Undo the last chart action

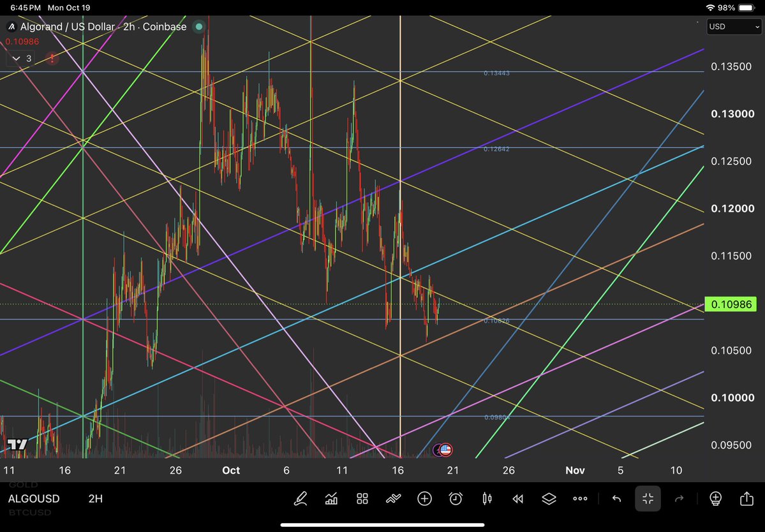click(x=617, y=498)
